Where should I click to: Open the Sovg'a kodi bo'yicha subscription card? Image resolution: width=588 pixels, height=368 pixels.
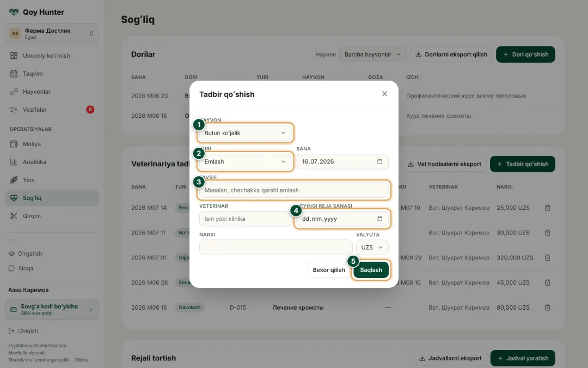tap(52, 310)
